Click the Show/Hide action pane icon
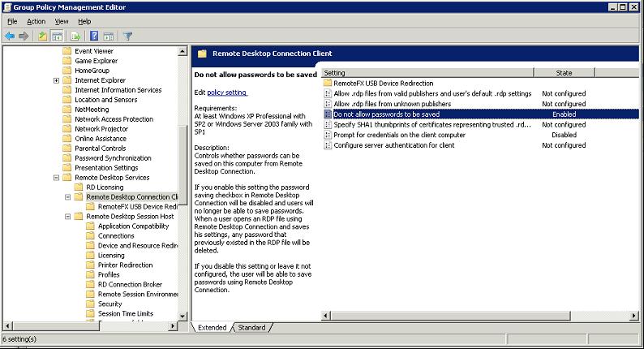 coord(109,37)
